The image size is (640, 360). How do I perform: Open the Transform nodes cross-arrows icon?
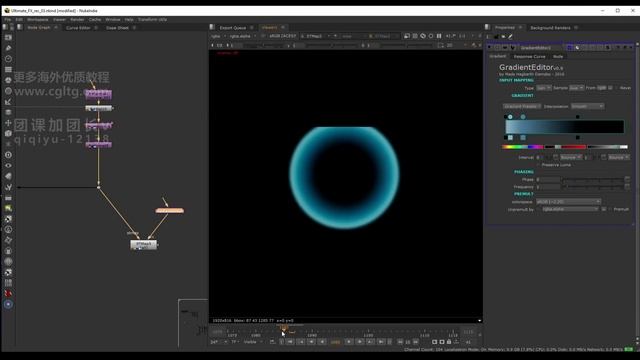click(x=8, y=123)
